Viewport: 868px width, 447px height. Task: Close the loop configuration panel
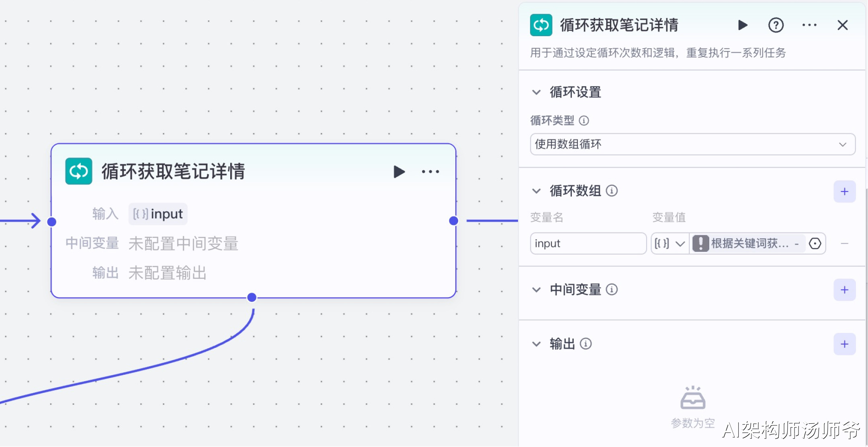[x=842, y=25]
